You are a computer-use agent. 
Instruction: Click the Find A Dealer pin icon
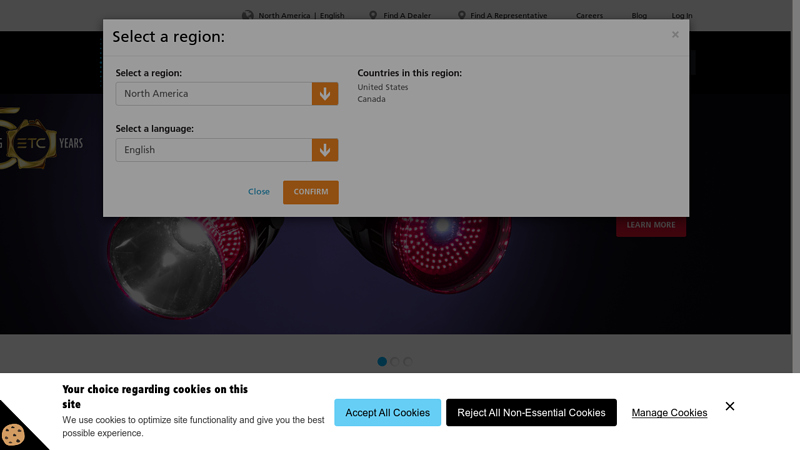(x=373, y=15)
